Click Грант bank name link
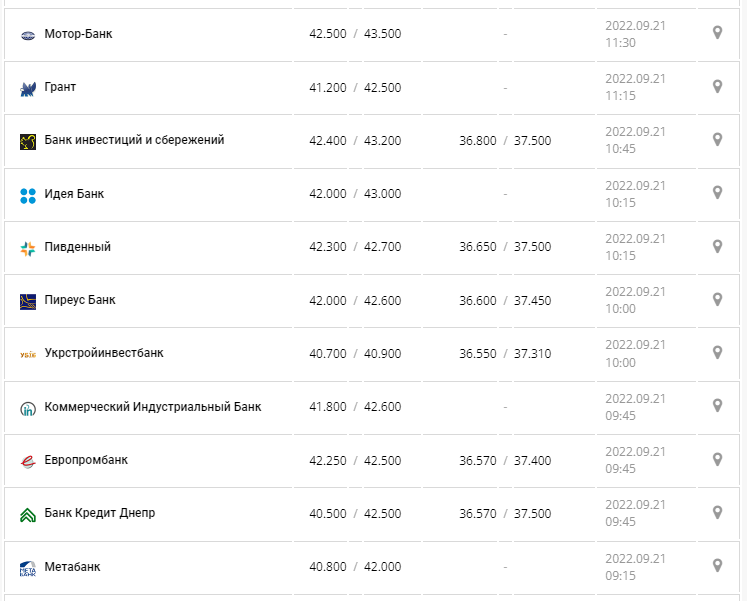The height and width of the screenshot is (601, 747). 60,87
